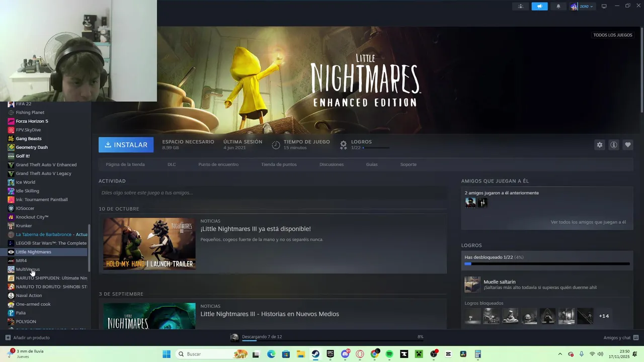Select NARUTO SHIPPUDEN: Ultimate Ninja entry
This screenshot has width=644, height=362.
(x=47, y=278)
